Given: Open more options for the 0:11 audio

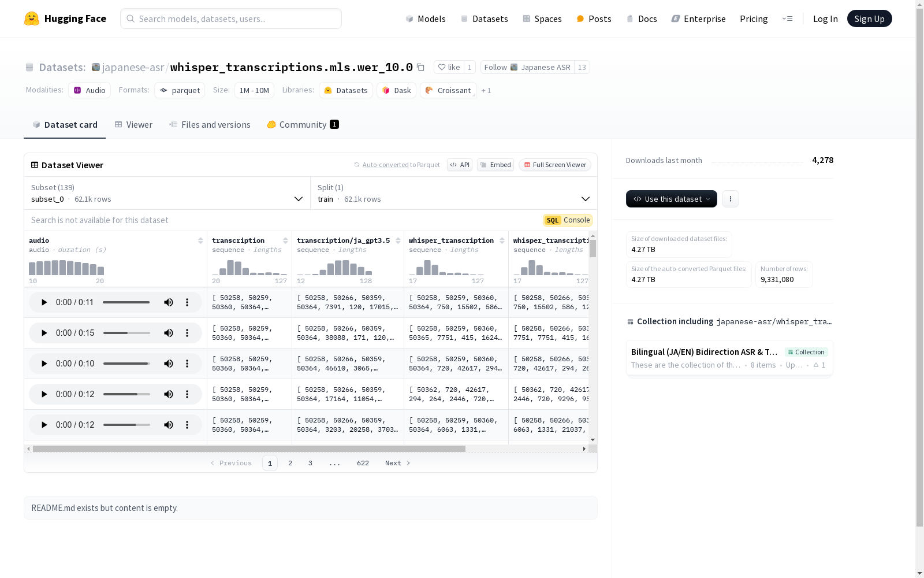Looking at the screenshot, I should [187, 302].
